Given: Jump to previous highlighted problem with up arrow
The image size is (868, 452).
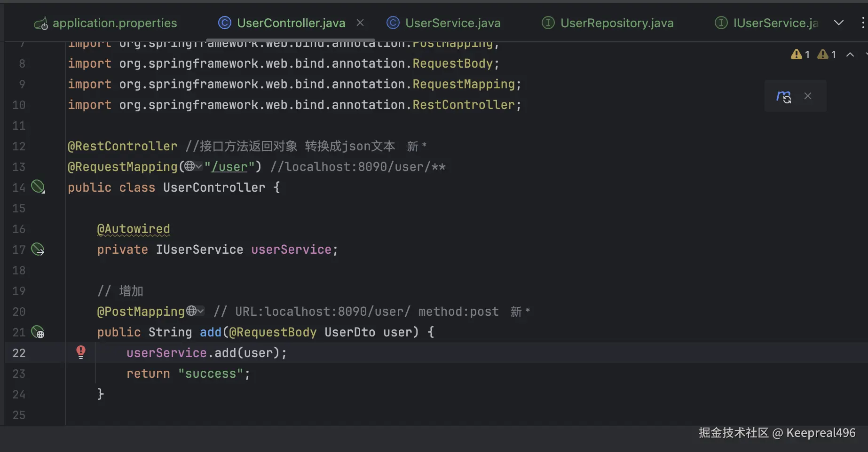Looking at the screenshot, I should (x=850, y=55).
